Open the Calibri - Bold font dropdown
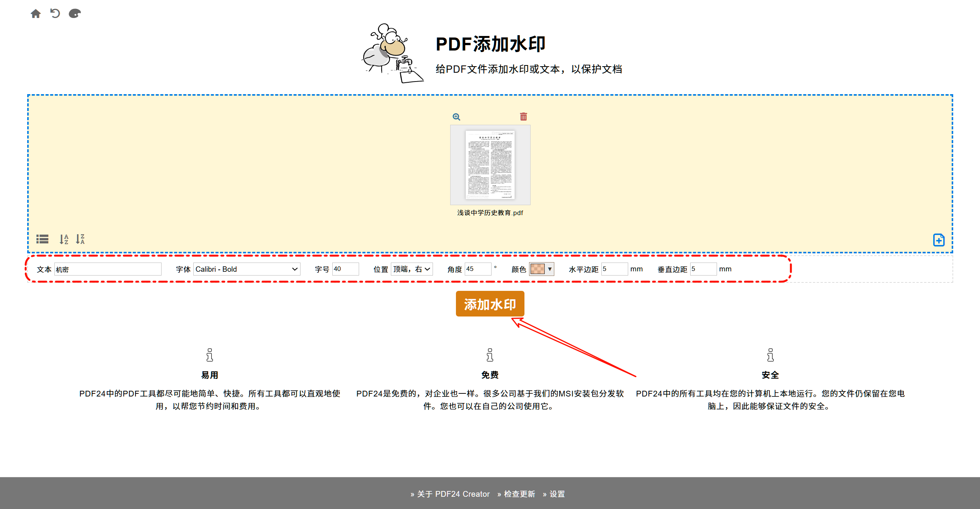The height and width of the screenshot is (509, 980). pyautogui.click(x=247, y=269)
